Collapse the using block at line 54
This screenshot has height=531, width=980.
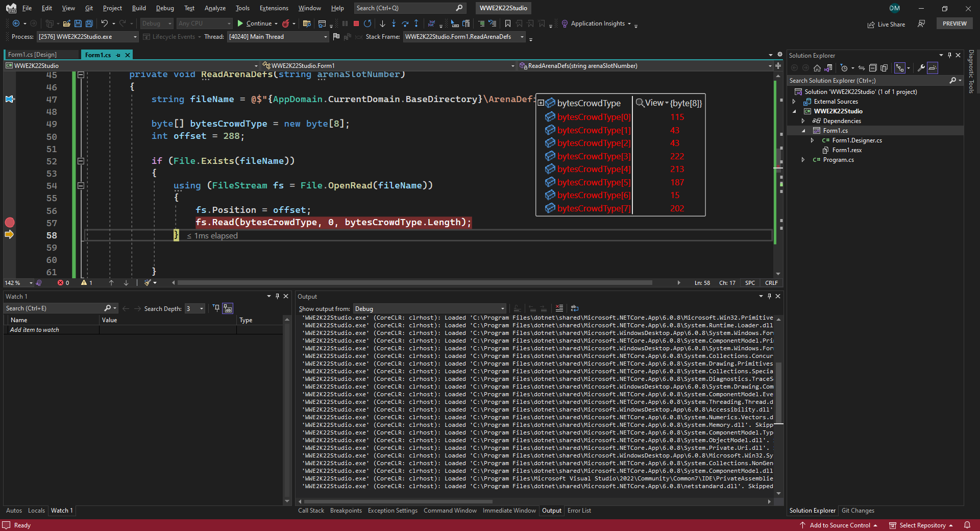pos(81,186)
